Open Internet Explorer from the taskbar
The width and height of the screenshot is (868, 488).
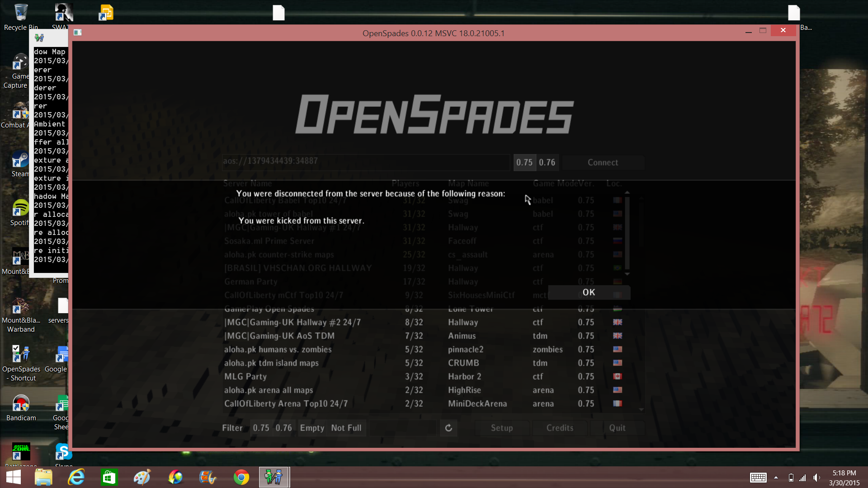pyautogui.click(x=76, y=477)
